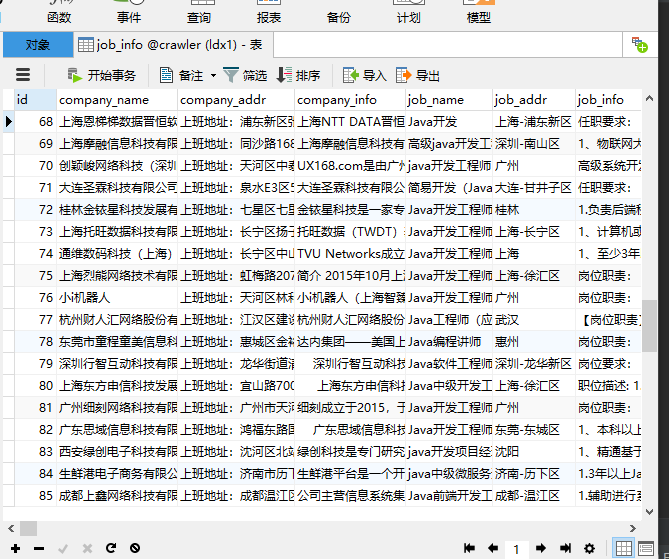
Task: Open the 查询 (Query) toolbar item
Action: point(199,12)
